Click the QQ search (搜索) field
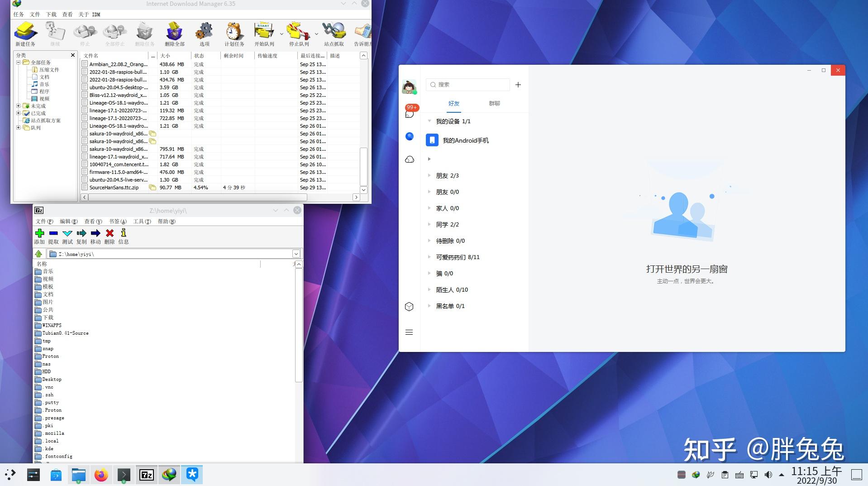Image resolution: width=868 pixels, height=486 pixels. (468, 85)
